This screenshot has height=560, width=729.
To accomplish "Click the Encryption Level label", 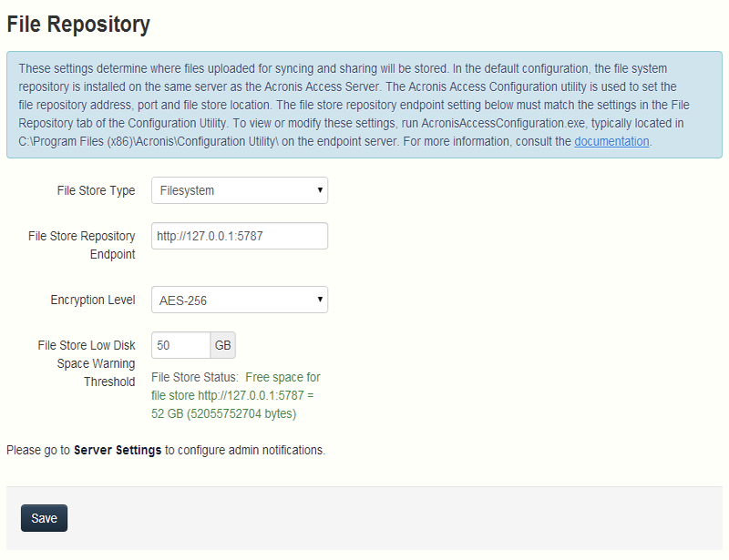I will click(92, 300).
